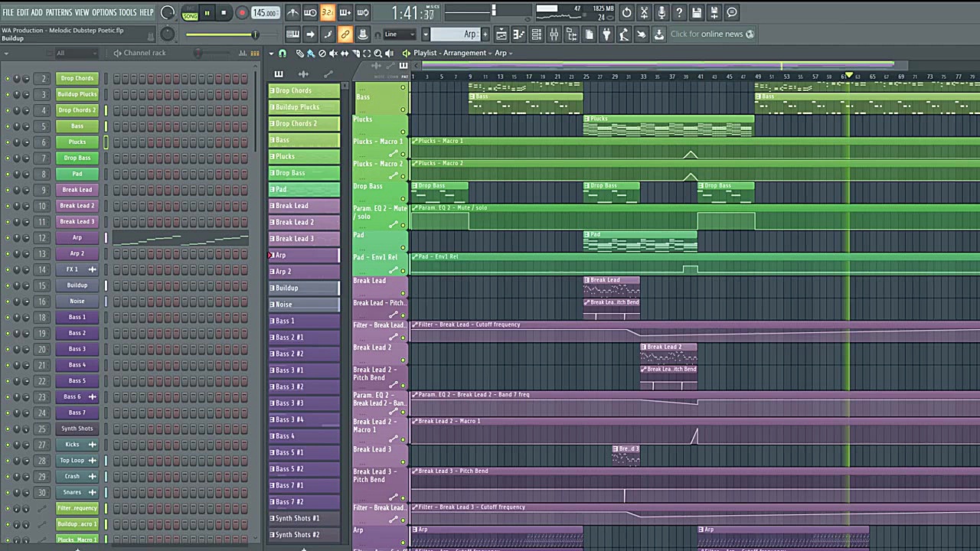Select the Delete tool in Playlist toolbar
Image resolution: width=980 pixels, height=551 pixels.
322,53
